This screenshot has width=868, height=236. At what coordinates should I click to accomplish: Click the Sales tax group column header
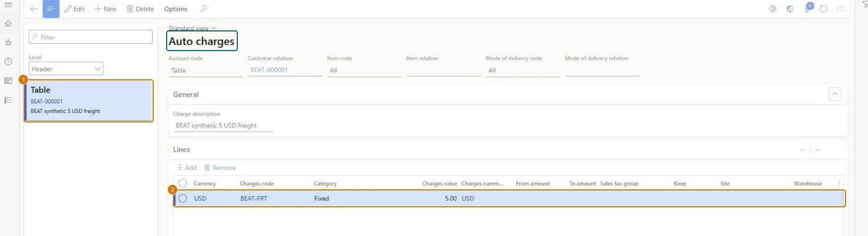(619, 184)
